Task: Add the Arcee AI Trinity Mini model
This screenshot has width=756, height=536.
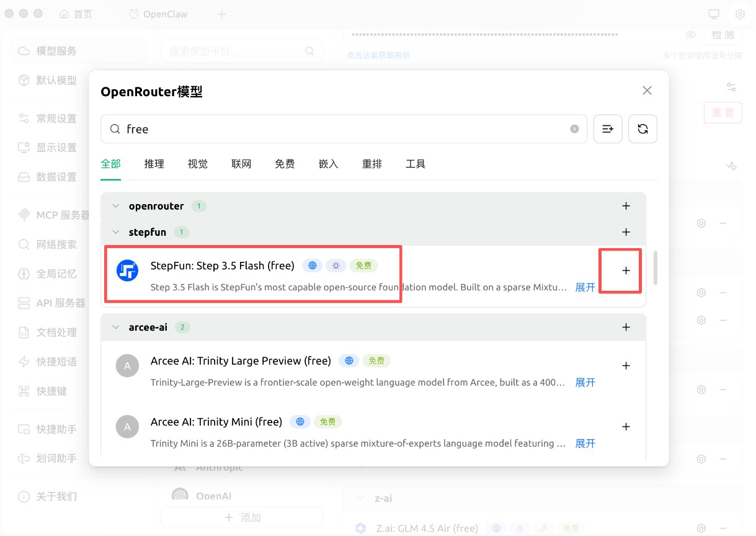Action: click(x=626, y=426)
